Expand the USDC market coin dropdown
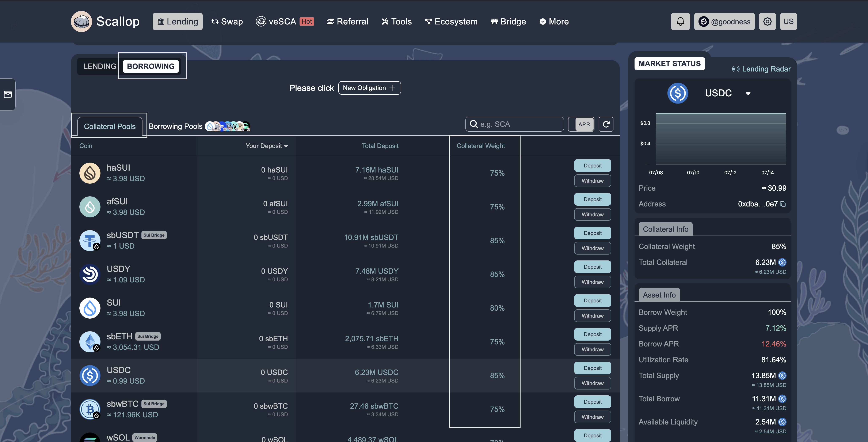 (748, 94)
